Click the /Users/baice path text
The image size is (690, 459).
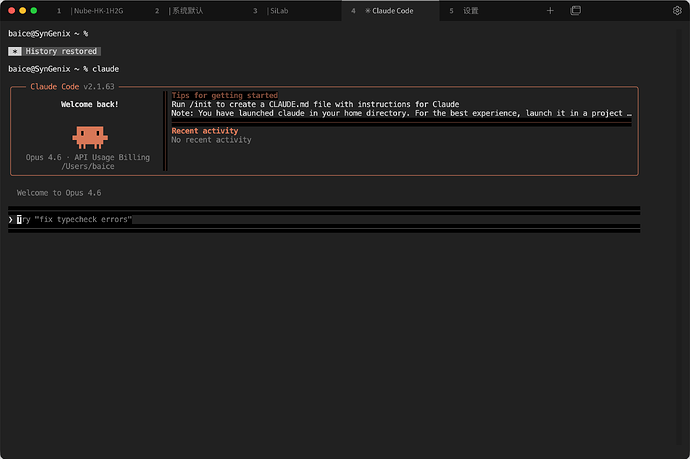[x=88, y=166]
